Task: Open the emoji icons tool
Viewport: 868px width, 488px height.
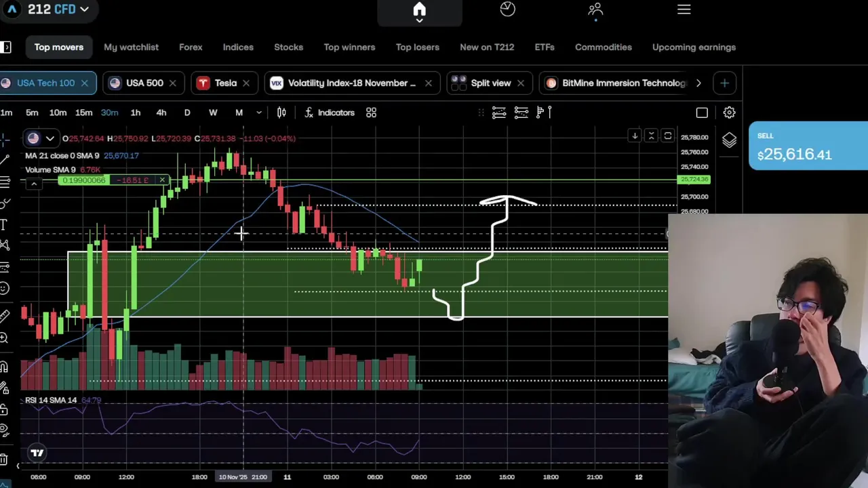Action: coord(4,289)
